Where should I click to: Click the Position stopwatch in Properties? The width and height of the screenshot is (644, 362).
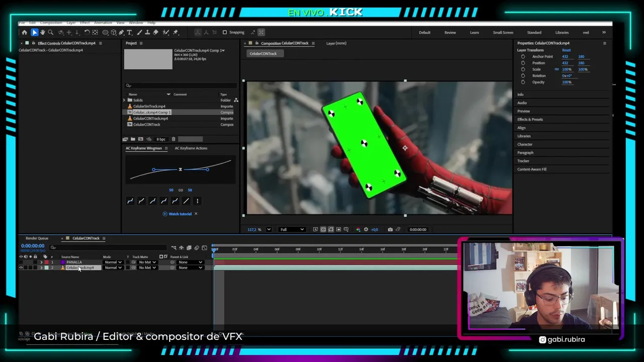(523, 63)
